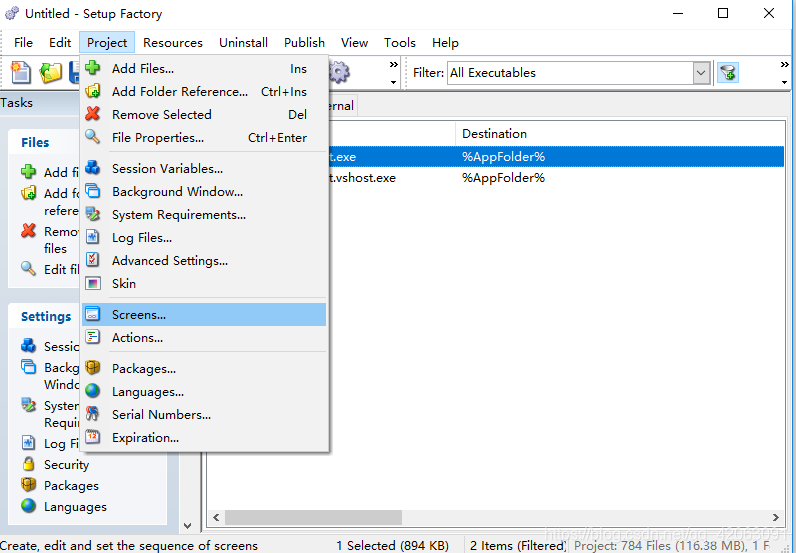Viewport: 796px width, 553px height.
Task: Click the Tasks pane scroll down arrow
Action: tap(187, 526)
